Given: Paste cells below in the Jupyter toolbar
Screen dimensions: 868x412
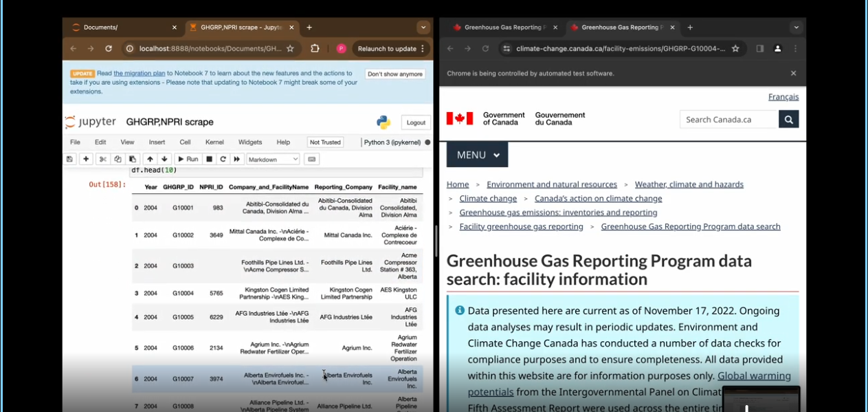Looking at the screenshot, I should [x=133, y=159].
